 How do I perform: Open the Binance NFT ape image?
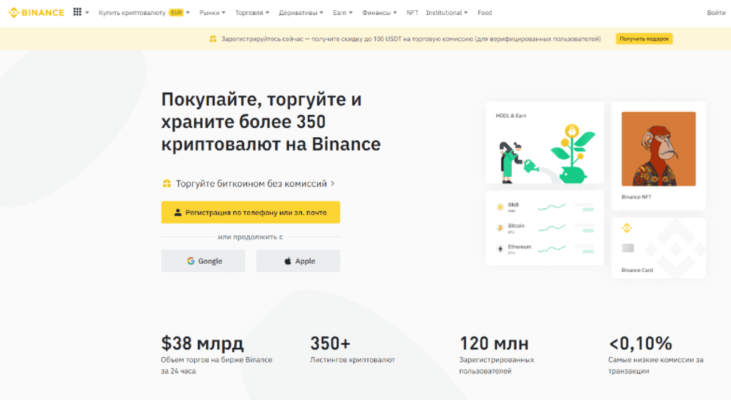(x=659, y=149)
